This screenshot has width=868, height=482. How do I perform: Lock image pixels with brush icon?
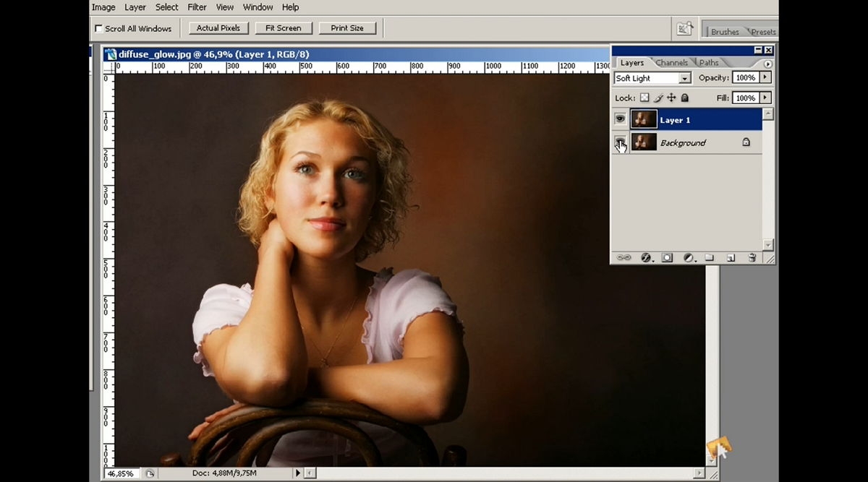(658, 98)
